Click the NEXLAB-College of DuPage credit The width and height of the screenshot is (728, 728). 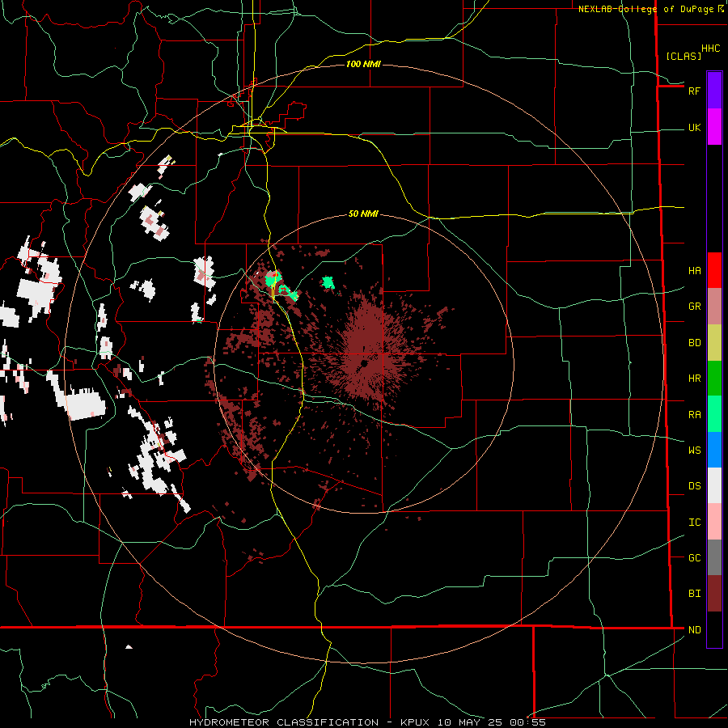click(x=648, y=9)
